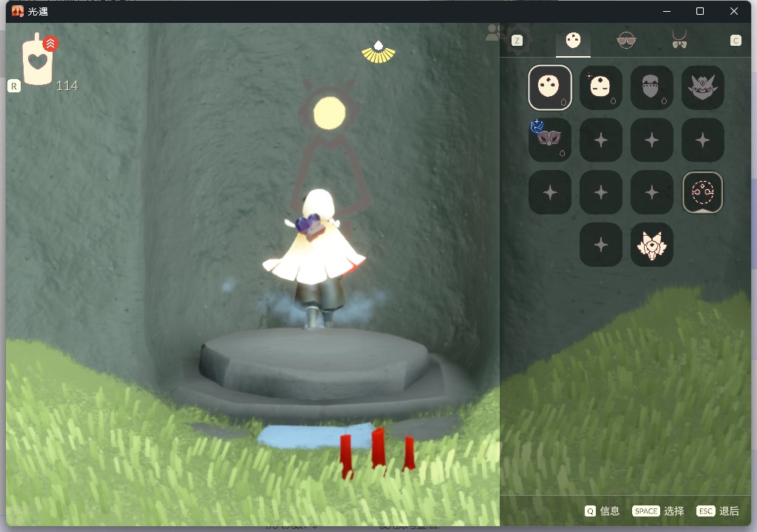The height and width of the screenshot is (532, 757).
Task: Tap the yellow winged light energy fan
Action: [378, 52]
